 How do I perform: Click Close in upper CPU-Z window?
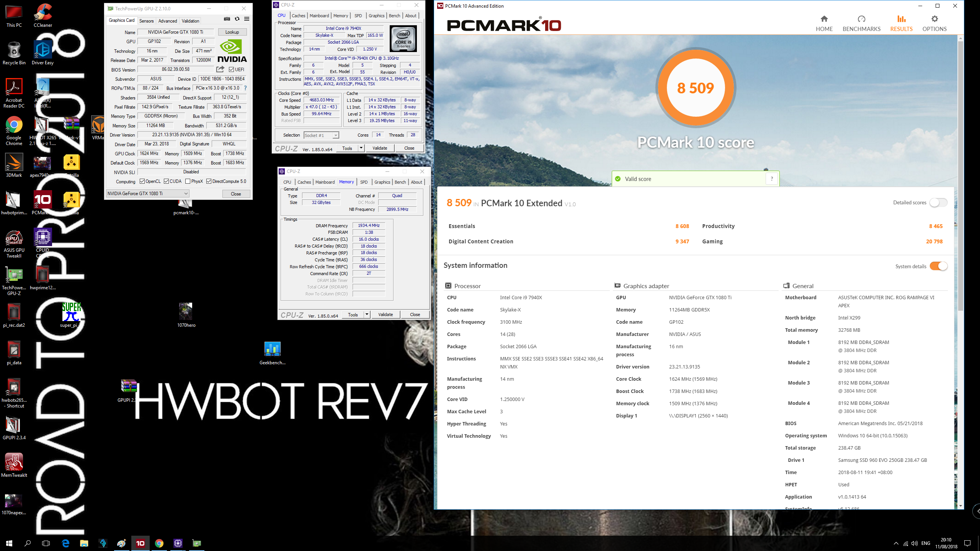click(x=409, y=148)
